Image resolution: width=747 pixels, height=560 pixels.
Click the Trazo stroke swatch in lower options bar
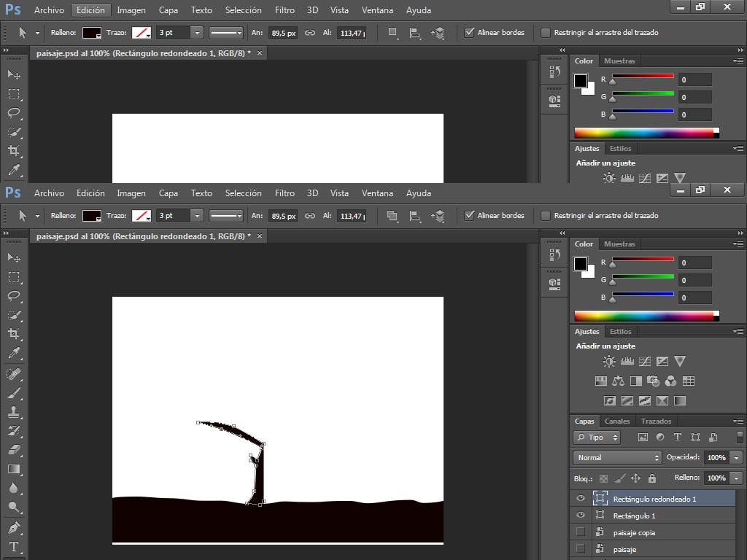pos(141,216)
